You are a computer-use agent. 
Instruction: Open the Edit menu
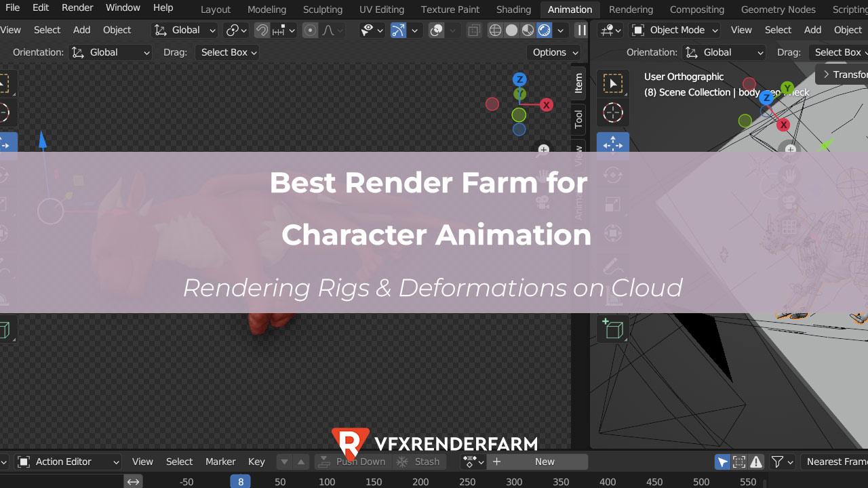tap(41, 8)
